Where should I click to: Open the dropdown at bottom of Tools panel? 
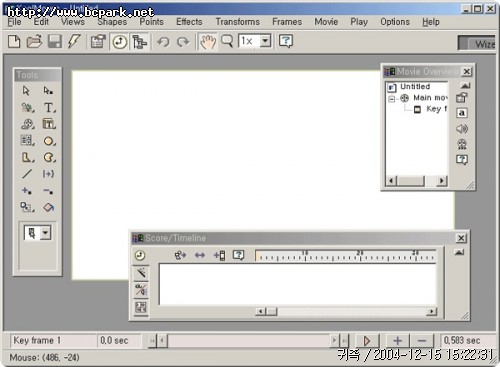point(46,233)
